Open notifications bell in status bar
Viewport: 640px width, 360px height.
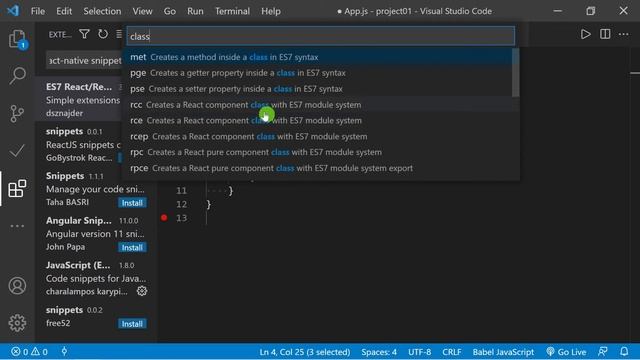[624, 352]
